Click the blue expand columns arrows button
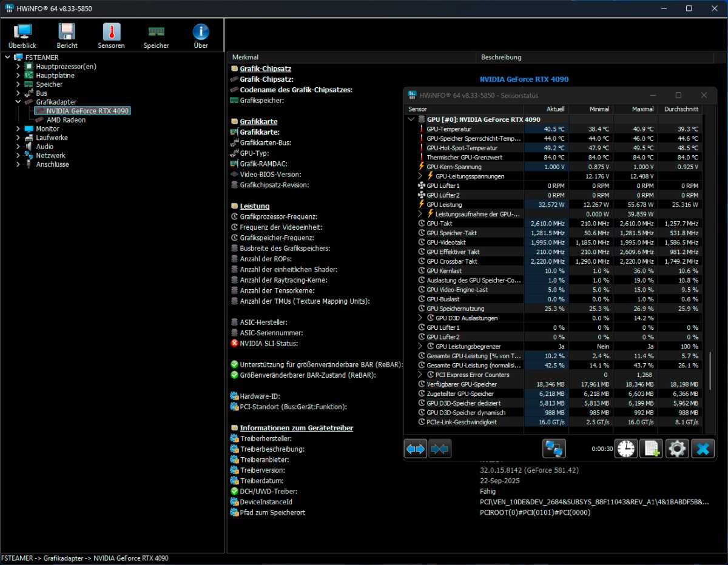Screen dimensions: 728x565 (x=416, y=449)
